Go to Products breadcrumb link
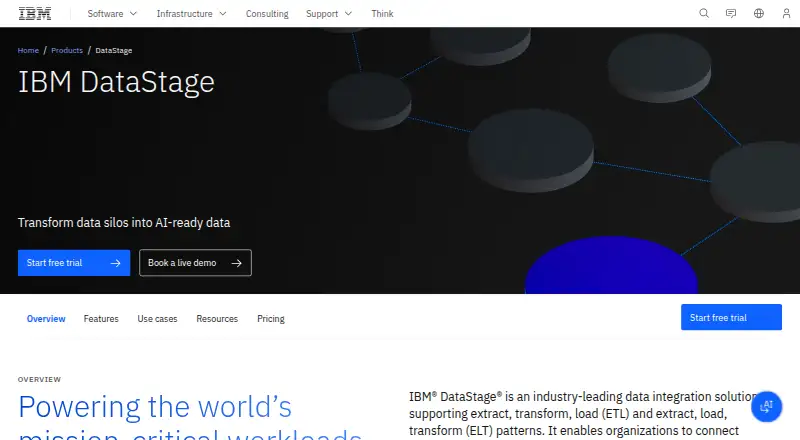This screenshot has width=800, height=440. 67,51
